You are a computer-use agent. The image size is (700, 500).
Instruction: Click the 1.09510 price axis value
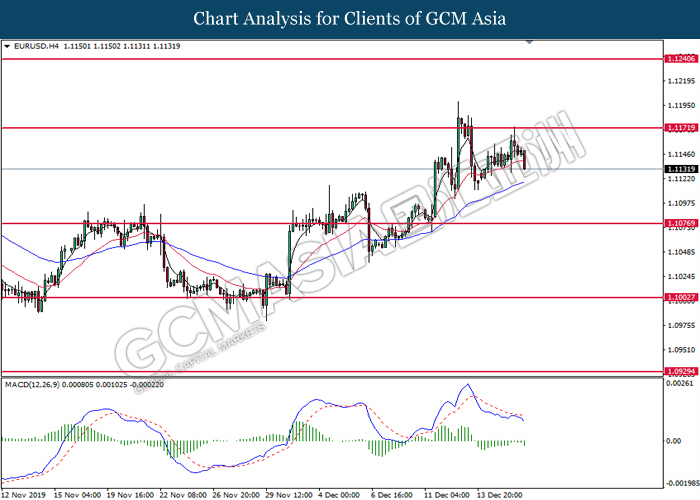click(681, 350)
